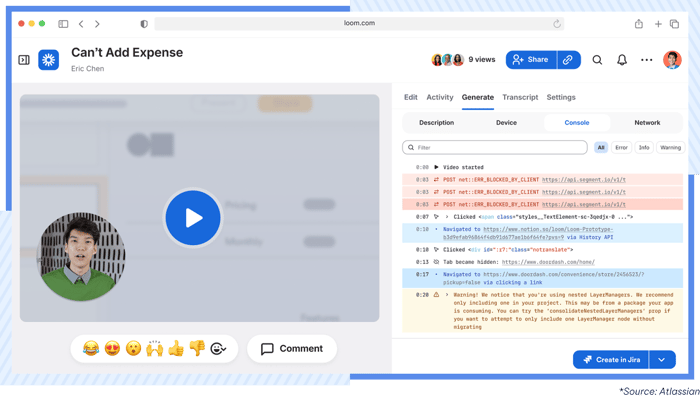Screen dimensions: 700x397
Task: Open the browser share sheet icon
Action: pyautogui.click(x=639, y=24)
